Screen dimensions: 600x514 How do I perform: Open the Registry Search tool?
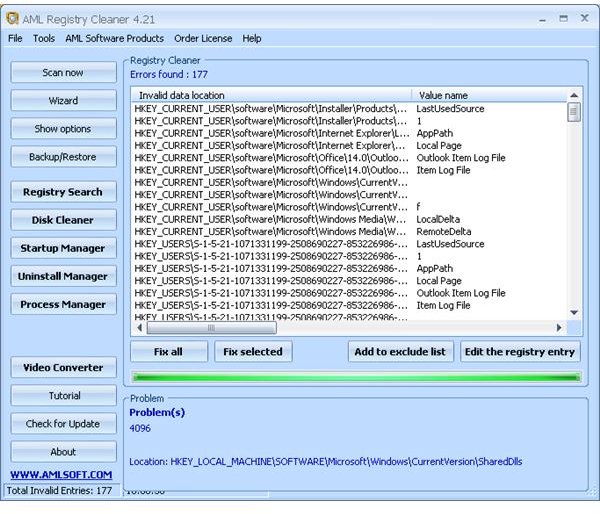(63, 192)
